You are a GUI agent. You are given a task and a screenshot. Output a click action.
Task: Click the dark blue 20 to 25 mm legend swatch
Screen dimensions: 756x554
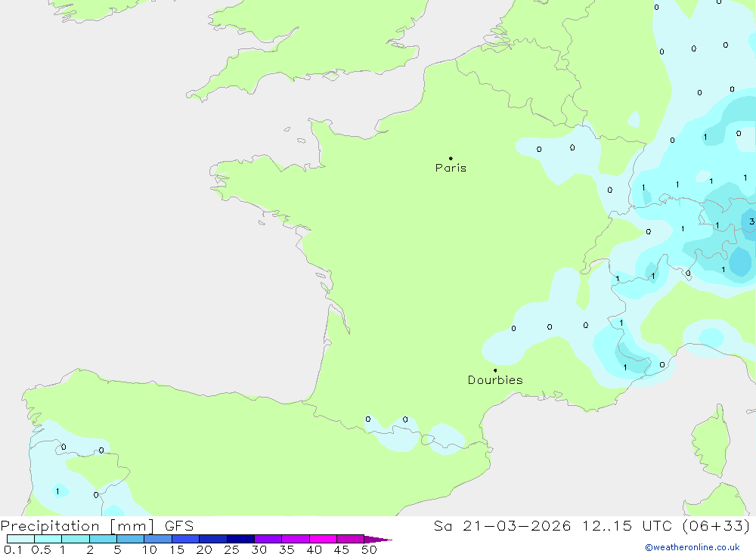tap(213, 539)
